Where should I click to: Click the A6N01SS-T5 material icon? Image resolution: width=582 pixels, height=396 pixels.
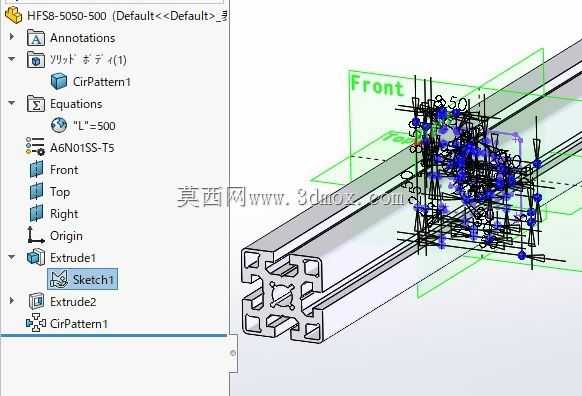[35, 146]
